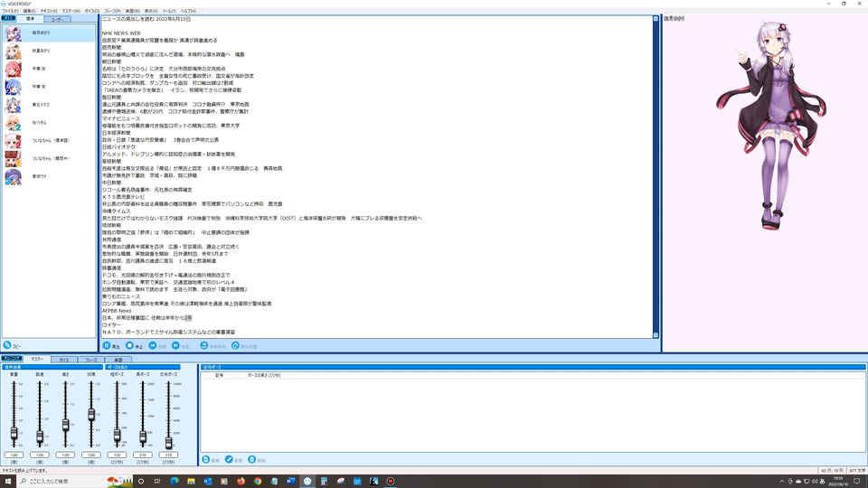Open the ボイス(O) menu
The image size is (868, 488).
pos(92,11)
